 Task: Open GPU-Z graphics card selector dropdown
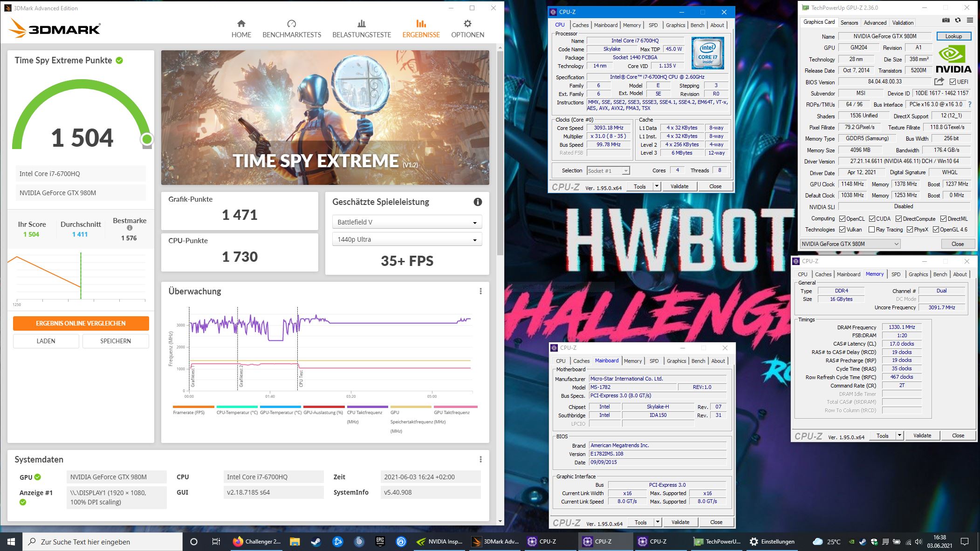pyautogui.click(x=850, y=244)
